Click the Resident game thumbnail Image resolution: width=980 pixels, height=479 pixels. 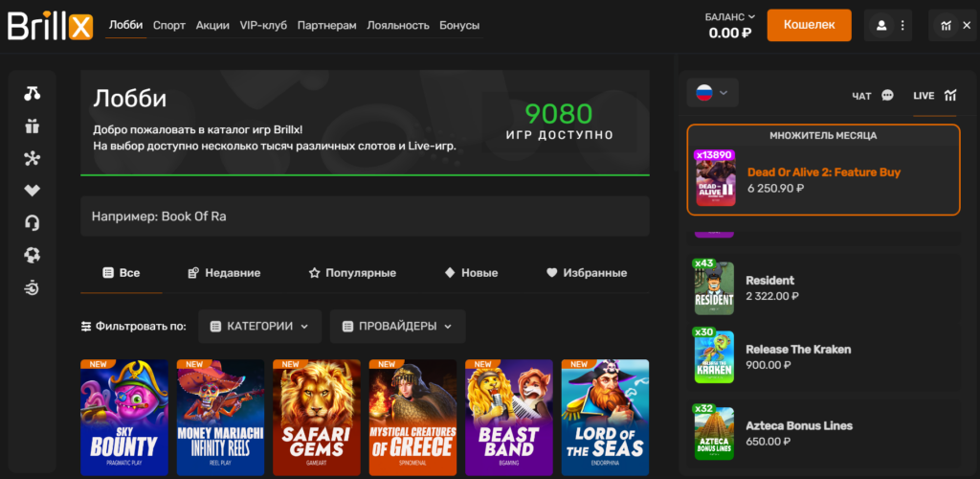714,288
